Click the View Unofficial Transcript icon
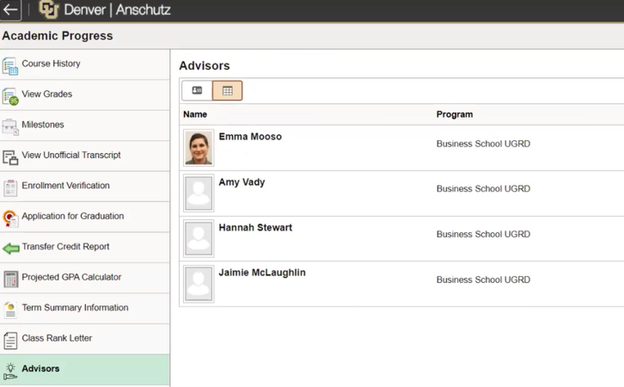Image resolution: width=624 pixels, height=387 pixels. [10, 157]
